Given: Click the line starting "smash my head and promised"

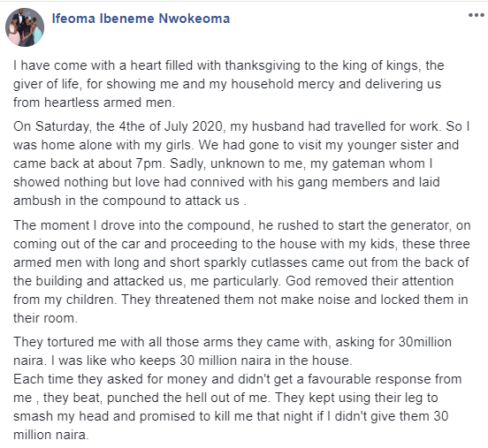Looking at the screenshot, I should point(231,416).
